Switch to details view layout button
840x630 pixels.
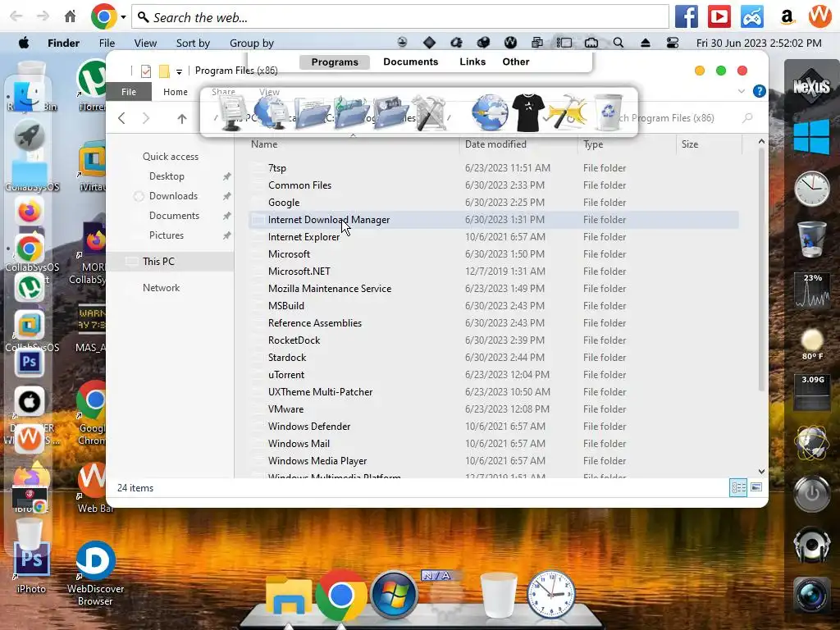[738, 487]
